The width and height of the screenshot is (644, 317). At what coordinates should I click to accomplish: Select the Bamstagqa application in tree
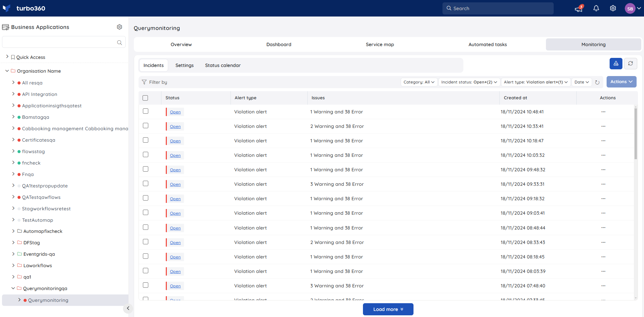click(36, 117)
